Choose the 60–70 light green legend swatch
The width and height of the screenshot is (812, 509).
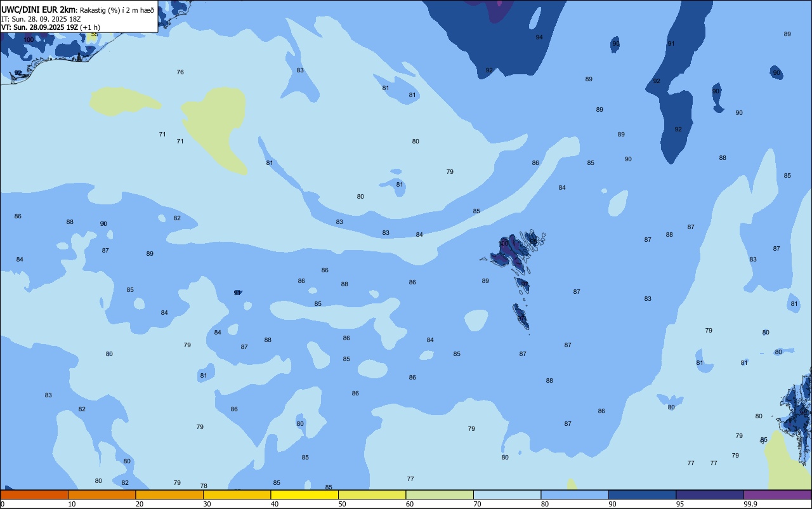pyautogui.click(x=440, y=494)
